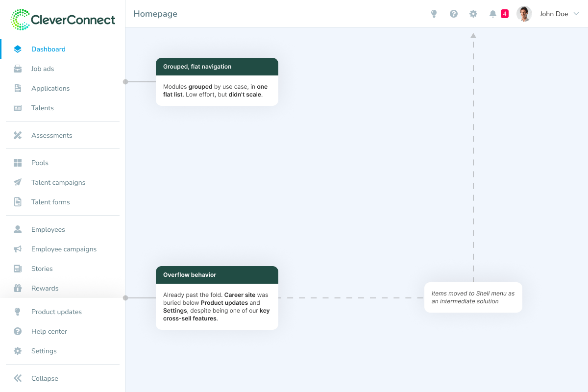Click the Employees person icon
The image size is (588, 392).
coord(18,229)
